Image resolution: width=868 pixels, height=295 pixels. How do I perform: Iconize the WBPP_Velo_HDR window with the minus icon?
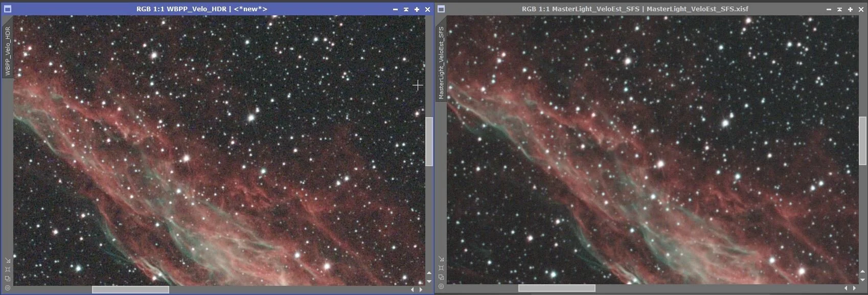pyautogui.click(x=395, y=9)
